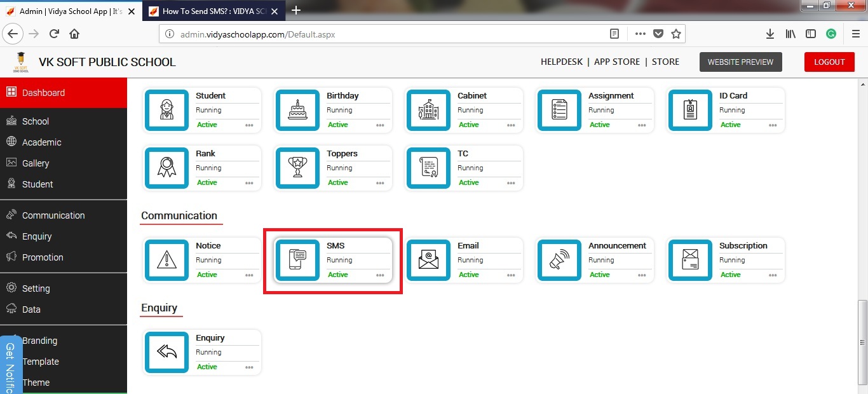This screenshot has height=394, width=868.
Task: Save page to Pocket icon
Action: [658, 34]
